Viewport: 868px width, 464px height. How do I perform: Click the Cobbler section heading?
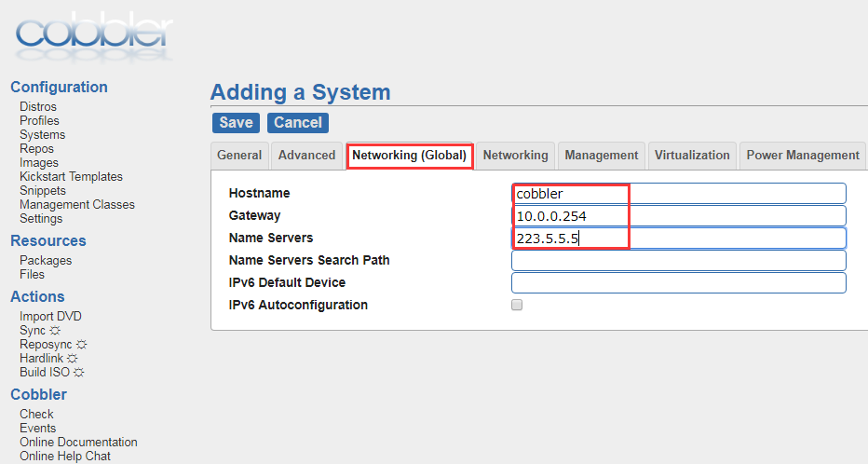(38, 394)
